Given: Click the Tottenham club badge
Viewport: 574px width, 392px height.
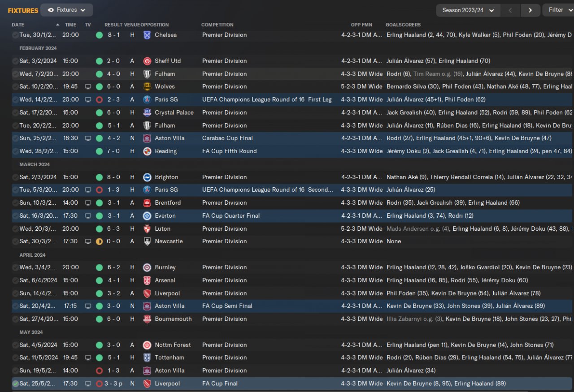Looking at the screenshot, I should (147, 358).
